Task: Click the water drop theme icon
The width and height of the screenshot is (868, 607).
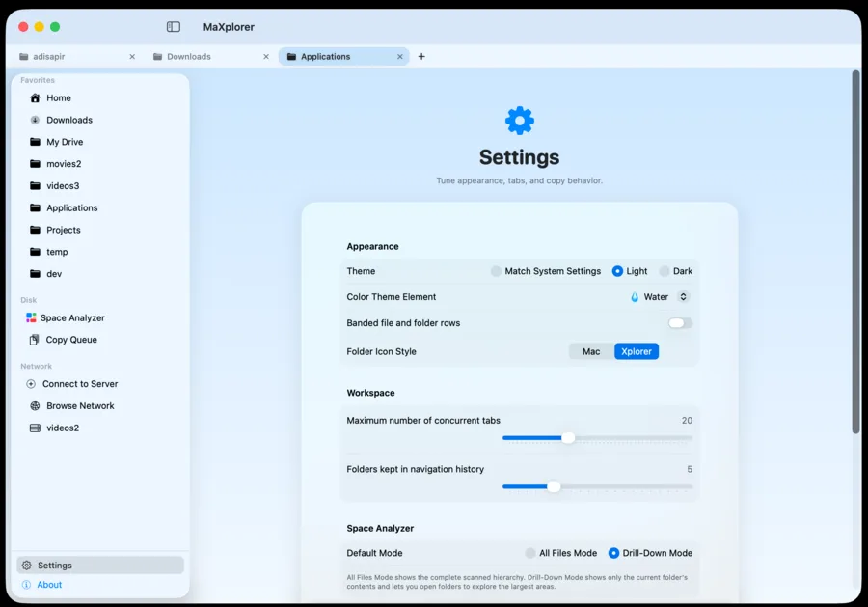Action: [x=635, y=297]
